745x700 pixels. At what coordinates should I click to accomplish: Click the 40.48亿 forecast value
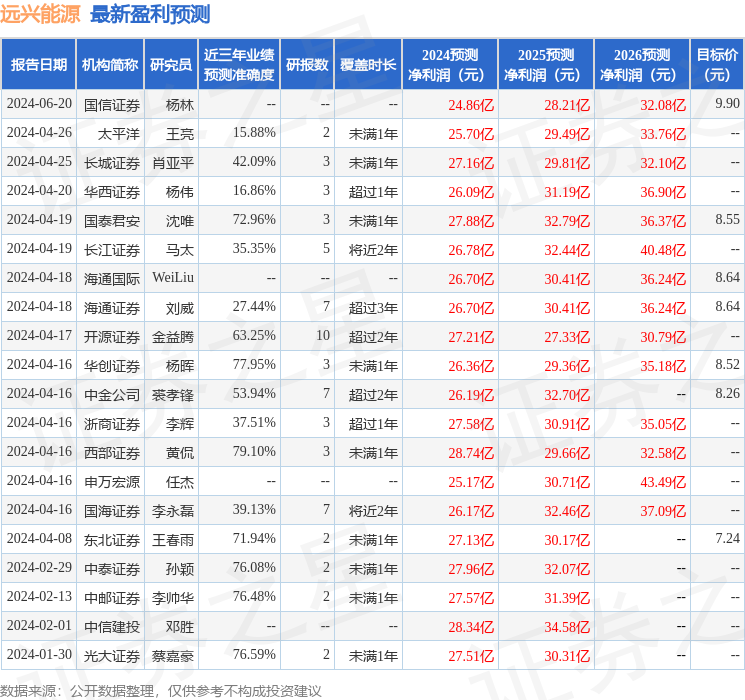point(663,250)
